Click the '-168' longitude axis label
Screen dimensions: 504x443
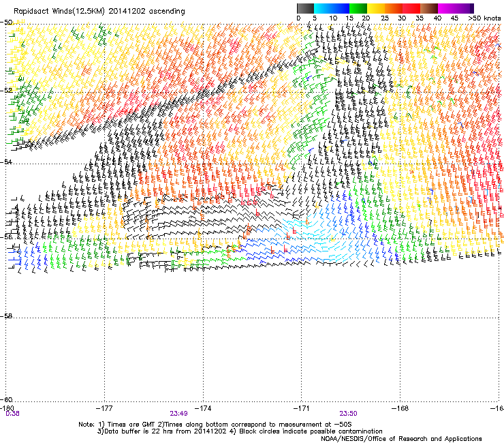[400, 408]
